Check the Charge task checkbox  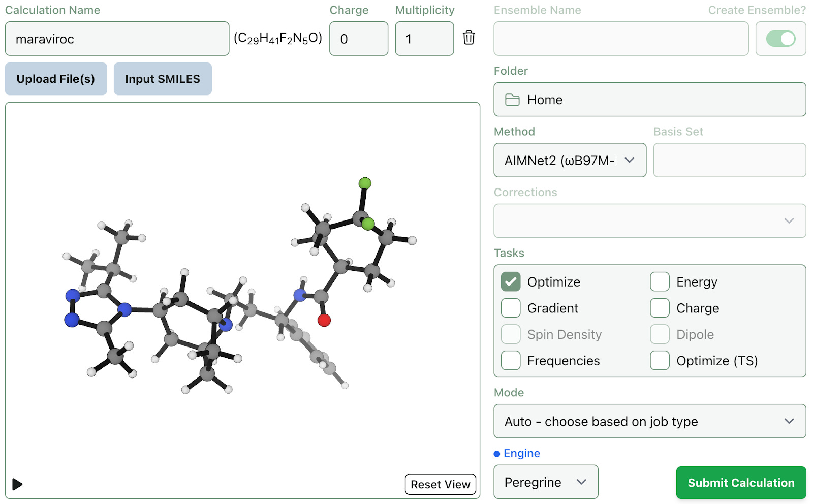[x=659, y=308]
